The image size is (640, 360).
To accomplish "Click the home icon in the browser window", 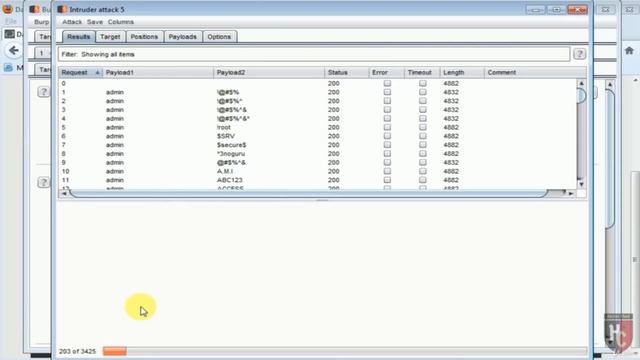I will [x=629, y=50].
